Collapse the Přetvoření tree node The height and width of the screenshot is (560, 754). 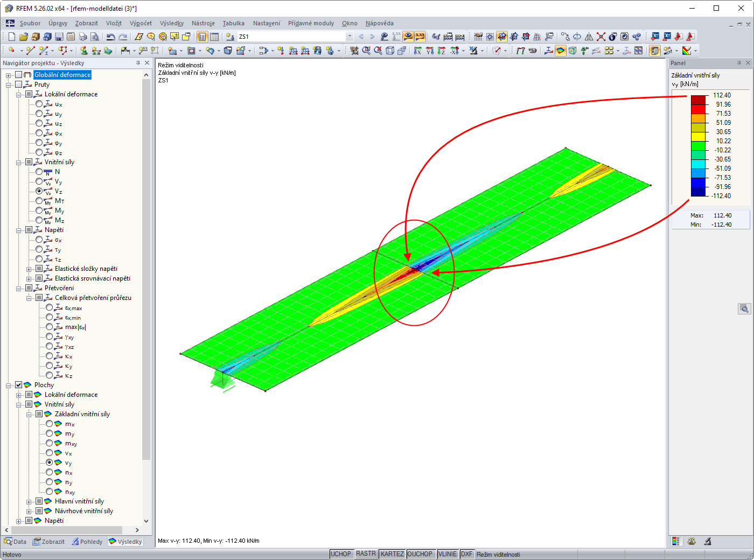19,288
